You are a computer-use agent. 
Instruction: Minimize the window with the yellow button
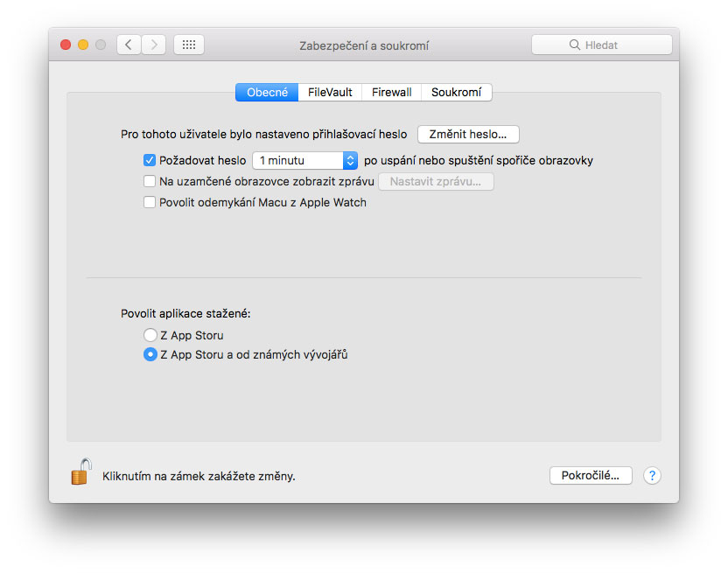click(83, 45)
